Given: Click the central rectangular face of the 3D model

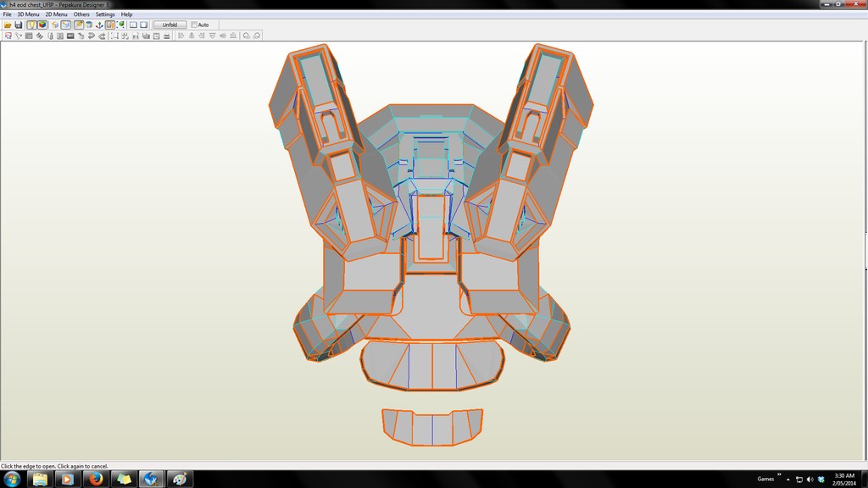Looking at the screenshot, I should 431,227.
